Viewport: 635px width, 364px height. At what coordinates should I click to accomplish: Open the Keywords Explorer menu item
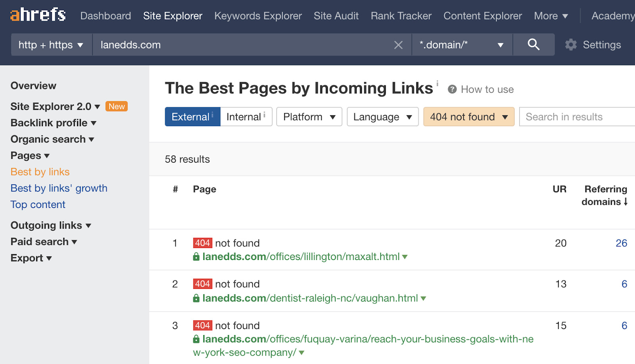click(258, 16)
